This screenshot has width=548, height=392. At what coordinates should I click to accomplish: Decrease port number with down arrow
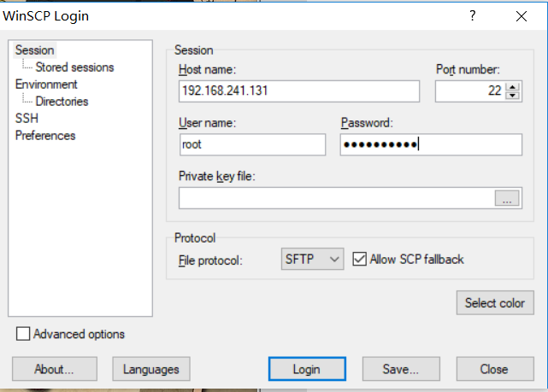pyautogui.click(x=512, y=96)
